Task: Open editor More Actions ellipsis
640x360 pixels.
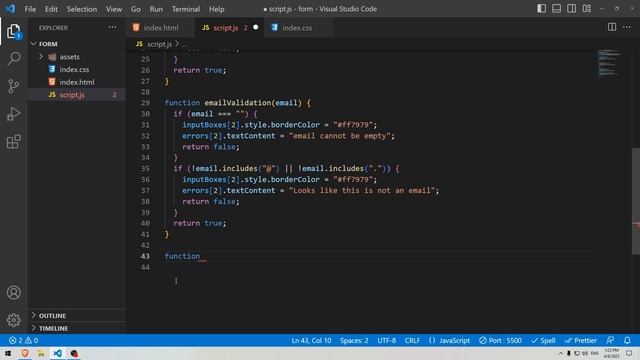Action: (x=627, y=27)
